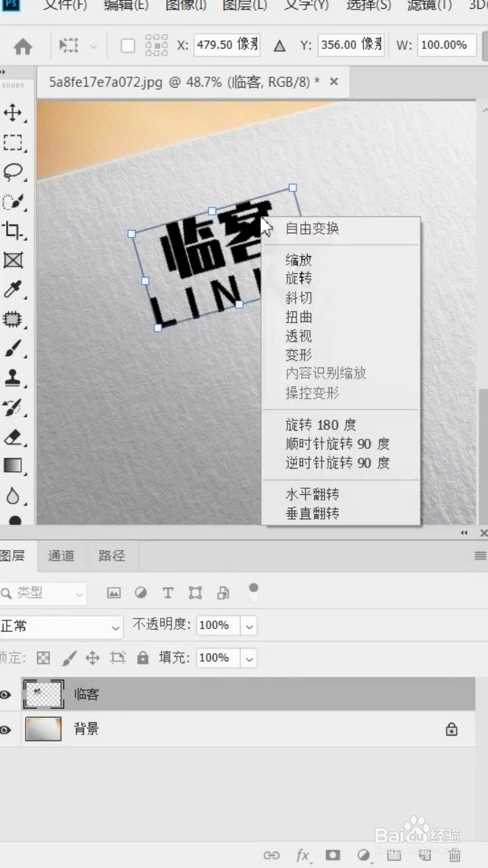Select the Frame tool
Image resolution: width=488 pixels, height=868 pixels.
coord(13,260)
